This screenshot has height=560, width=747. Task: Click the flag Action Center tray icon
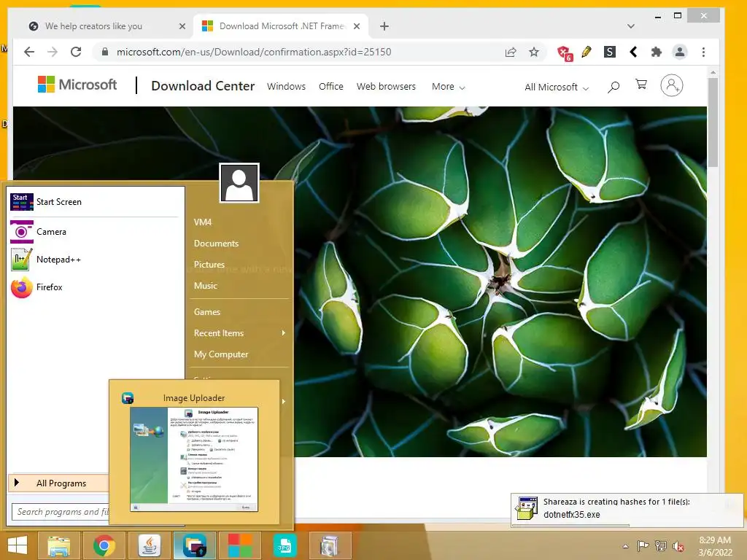click(x=643, y=546)
